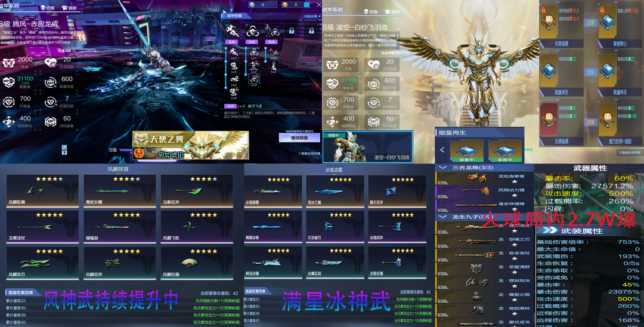Image resolution: width=644 pixels, height=327 pixels.
Task: Click the MP 31100 能量值 icon in 腾风 panel
Action: click(x=8, y=82)
